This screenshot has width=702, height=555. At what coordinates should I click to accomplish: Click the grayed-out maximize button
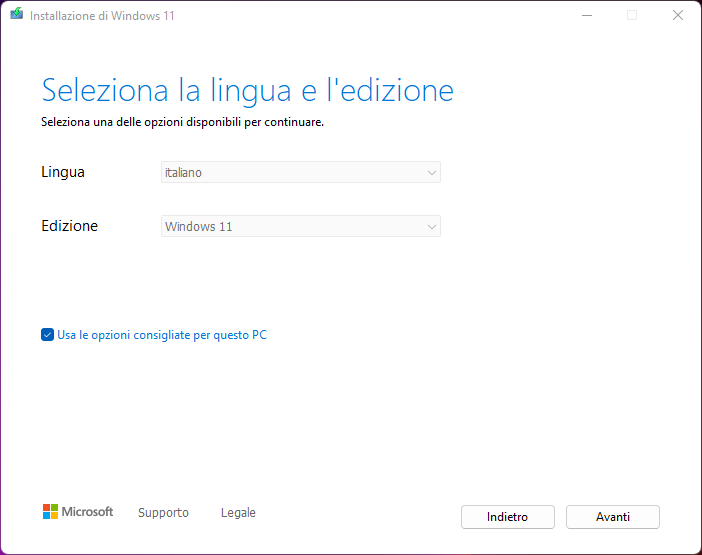632,15
